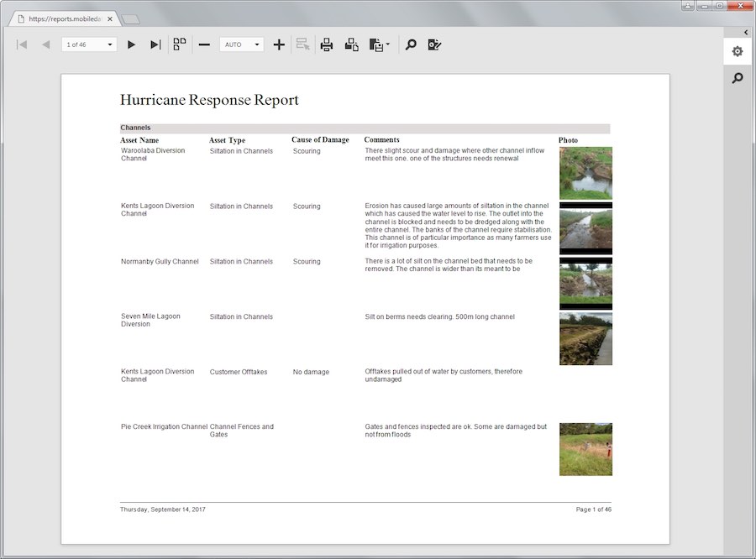Click 'Customer Offtakes' asset type
The width and height of the screenshot is (756, 559).
[x=239, y=372]
